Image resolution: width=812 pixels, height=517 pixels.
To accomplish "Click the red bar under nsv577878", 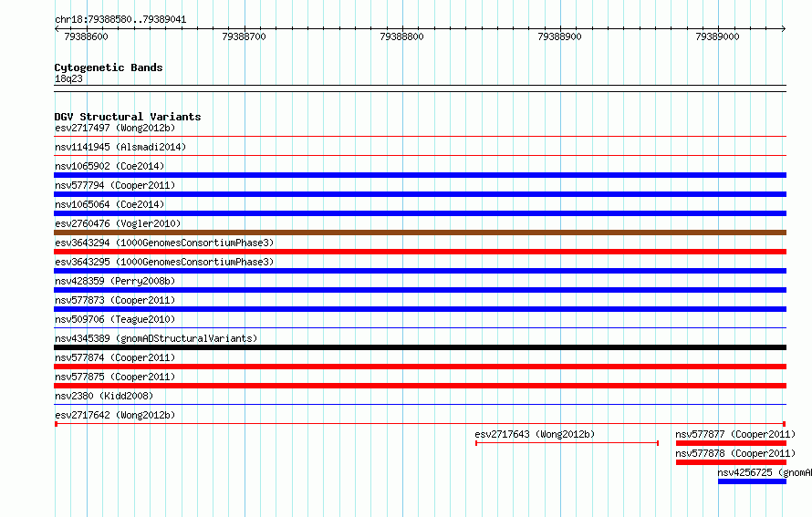I will click(x=731, y=462).
